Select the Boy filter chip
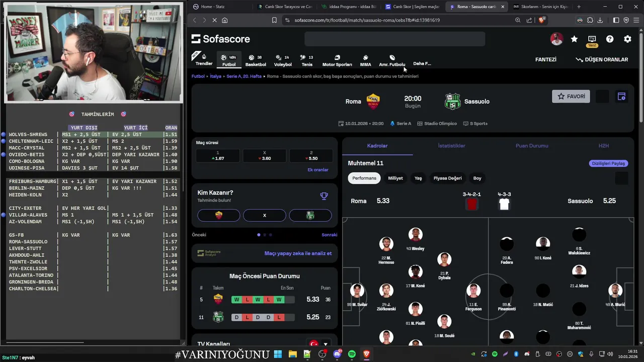Screen dimensions: 644x362 [477, 178]
